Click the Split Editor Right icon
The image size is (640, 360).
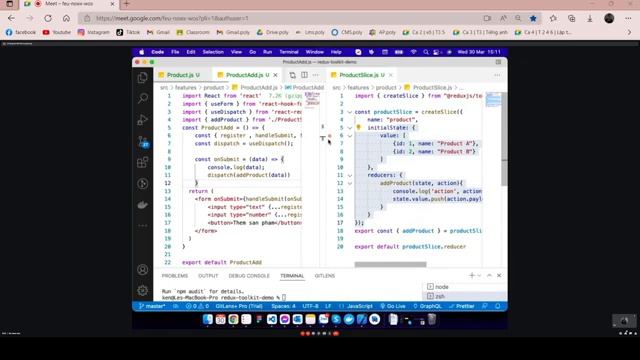click(304, 75)
